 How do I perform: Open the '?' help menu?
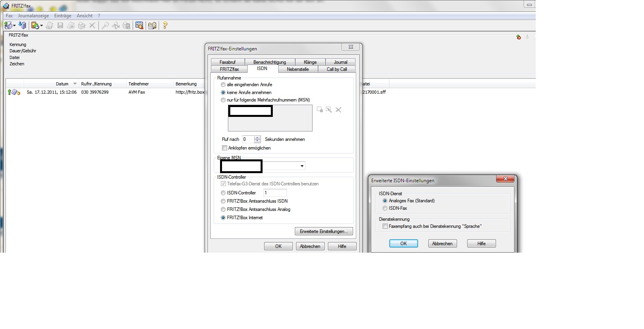click(x=99, y=16)
